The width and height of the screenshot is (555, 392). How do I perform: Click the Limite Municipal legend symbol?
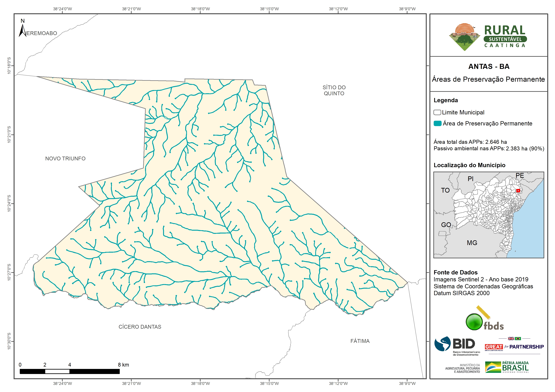point(437,112)
